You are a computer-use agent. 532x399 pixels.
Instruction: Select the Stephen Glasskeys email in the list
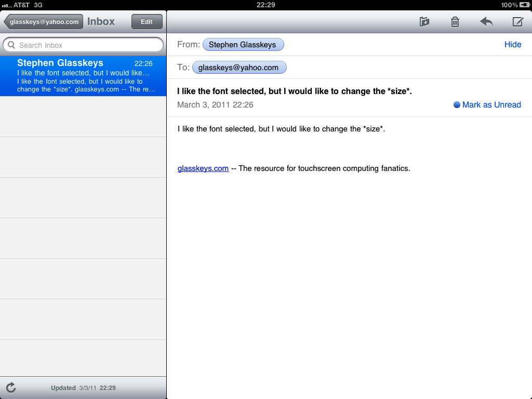[83, 76]
